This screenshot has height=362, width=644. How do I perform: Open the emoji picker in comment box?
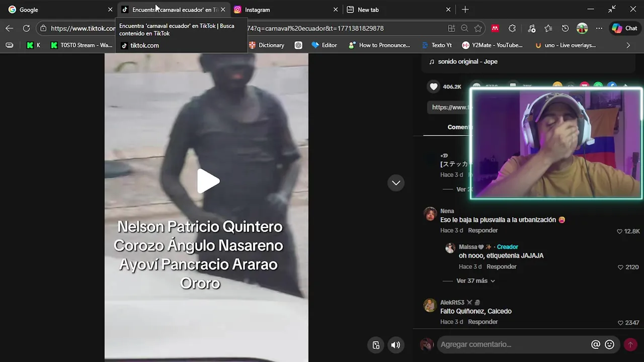[609, 344]
